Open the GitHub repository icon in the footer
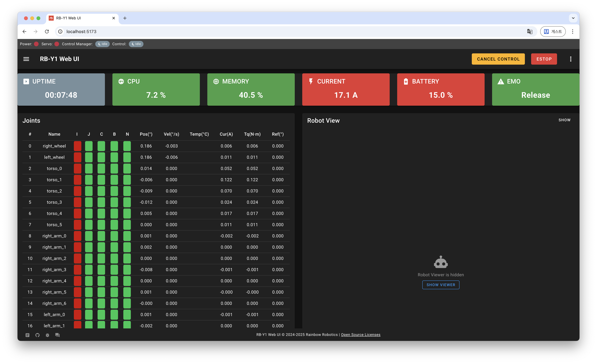Viewport: 597px width, 364px height. point(37,335)
